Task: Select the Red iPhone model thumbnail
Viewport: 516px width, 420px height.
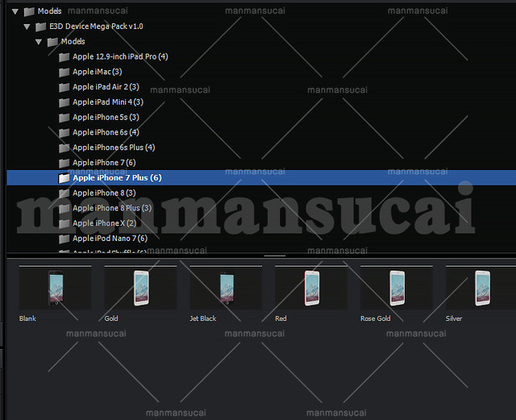Action: [311, 288]
